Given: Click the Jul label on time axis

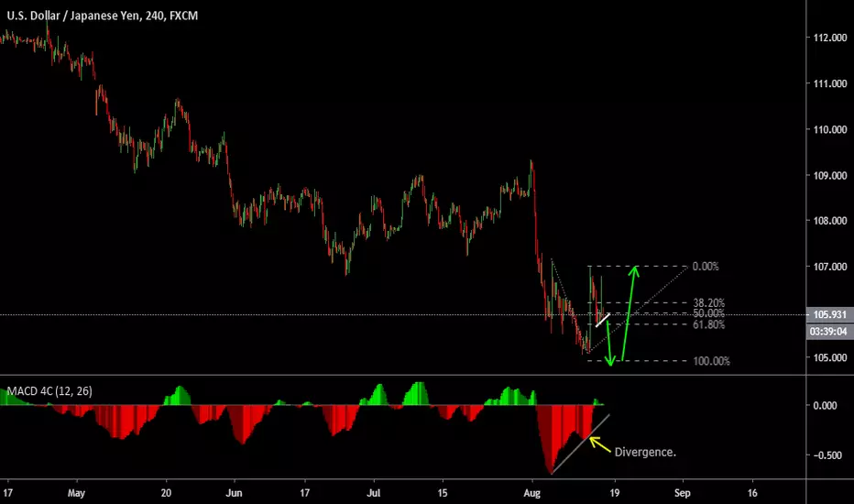Looking at the screenshot, I should [374, 493].
